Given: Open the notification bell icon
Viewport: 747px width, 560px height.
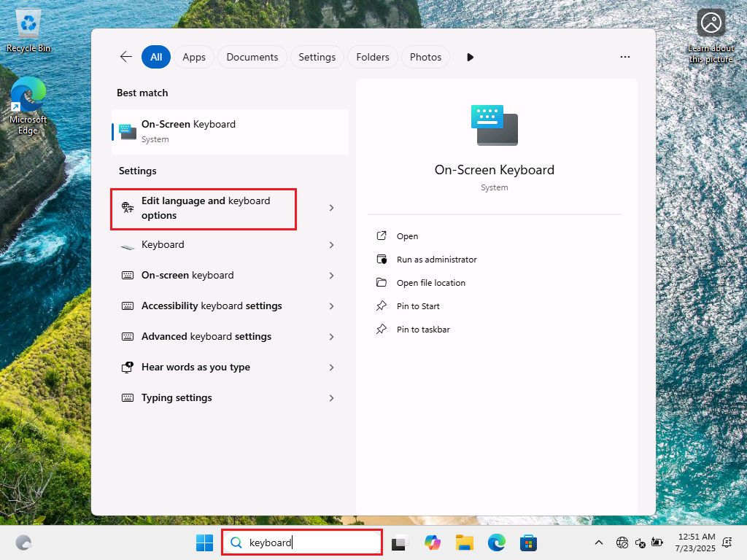Looking at the screenshot, I should click(727, 542).
